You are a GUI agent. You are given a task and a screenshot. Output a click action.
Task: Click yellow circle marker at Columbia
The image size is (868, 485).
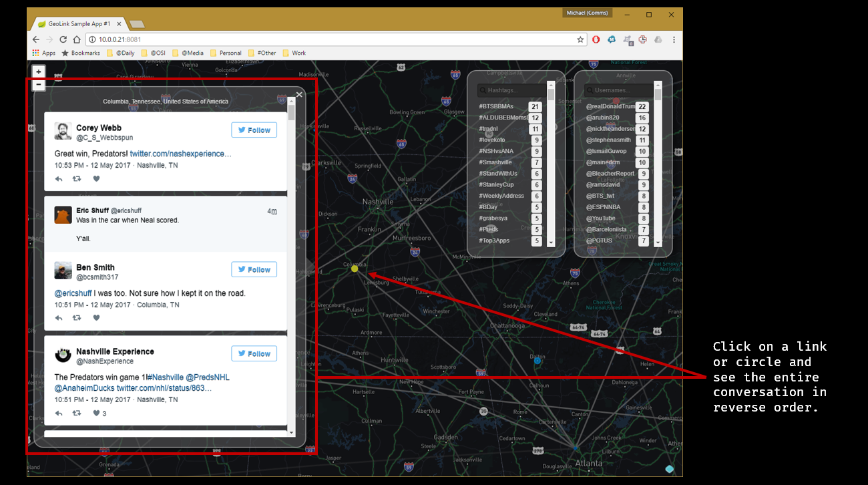355,269
